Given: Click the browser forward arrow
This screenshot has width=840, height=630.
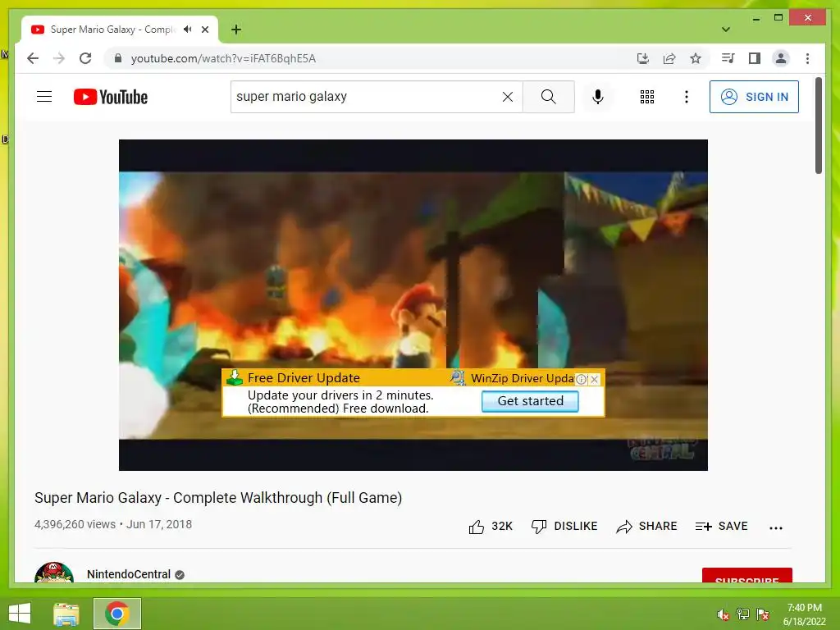Looking at the screenshot, I should tap(59, 58).
